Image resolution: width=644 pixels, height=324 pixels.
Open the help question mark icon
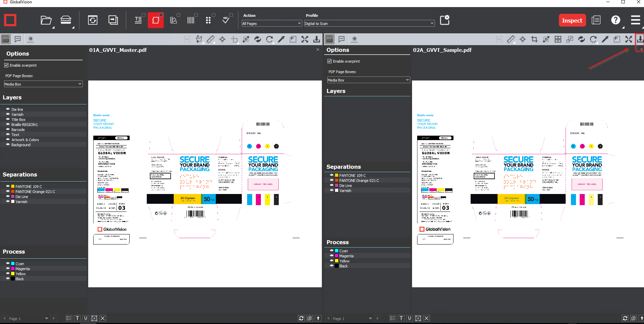(x=615, y=21)
